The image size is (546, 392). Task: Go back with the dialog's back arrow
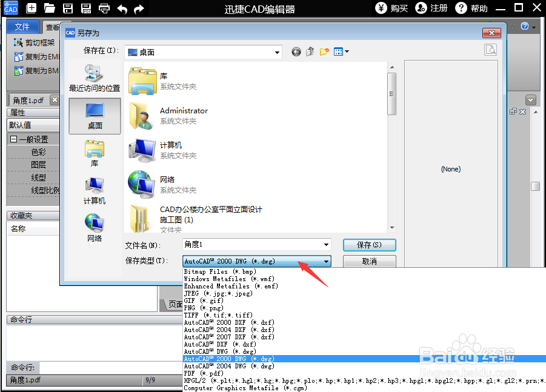tap(296, 52)
